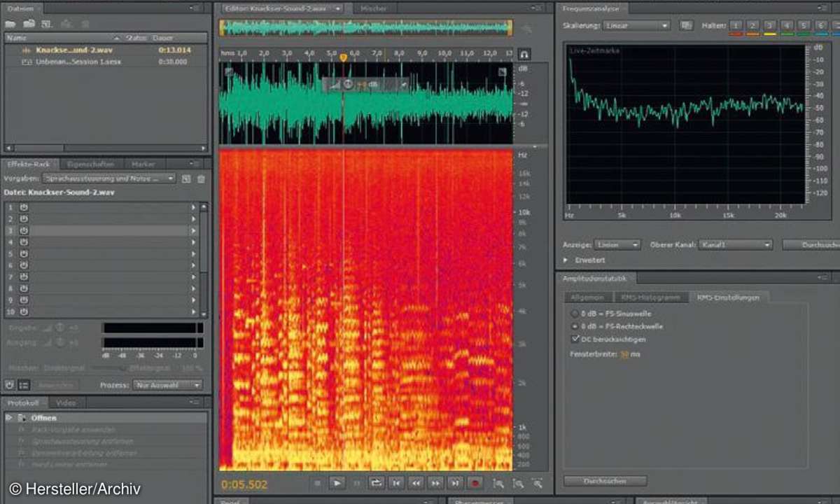Click the Durchsuchen button in Frequenzanalyse
The image size is (840, 504).
coord(811,245)
